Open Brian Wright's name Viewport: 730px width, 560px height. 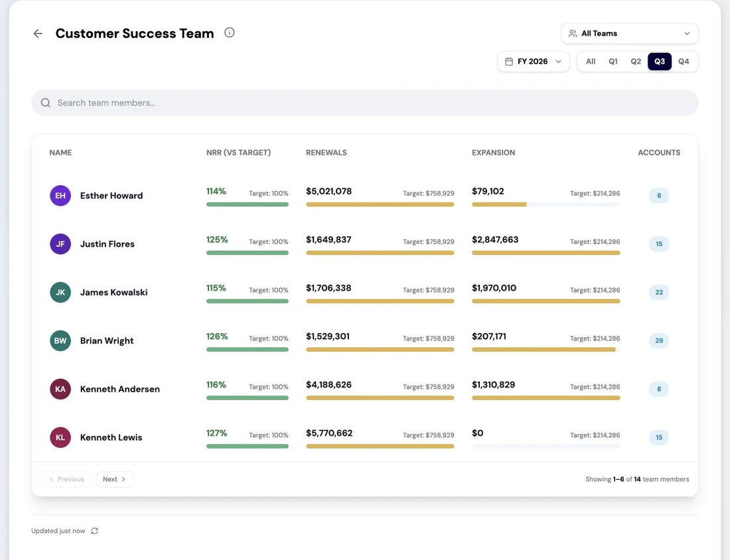click(107, 341)
